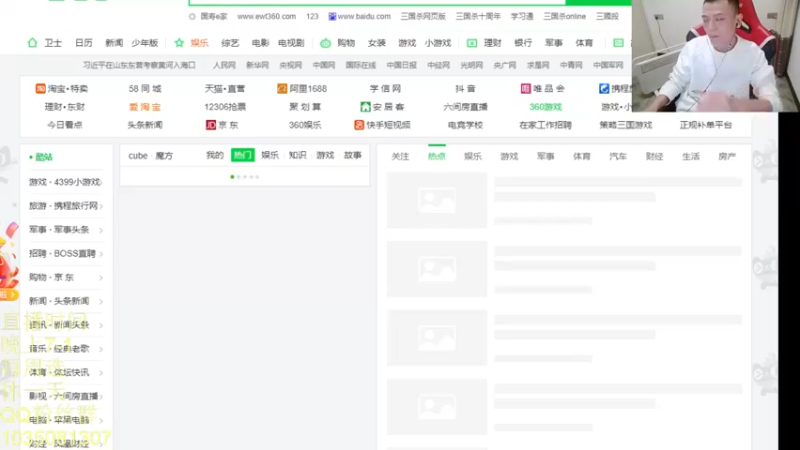Viewport: 800px width, 450px height.
Task: Click the orange 淘宝·特卖 icon
Action: point(40,89)
